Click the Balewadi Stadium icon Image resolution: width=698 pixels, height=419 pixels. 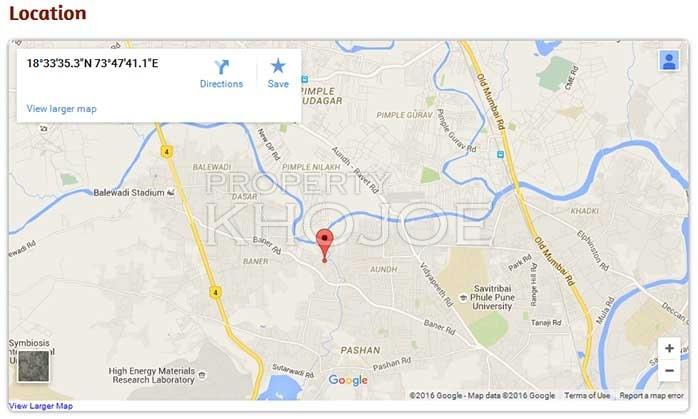(x=170, y=193)
